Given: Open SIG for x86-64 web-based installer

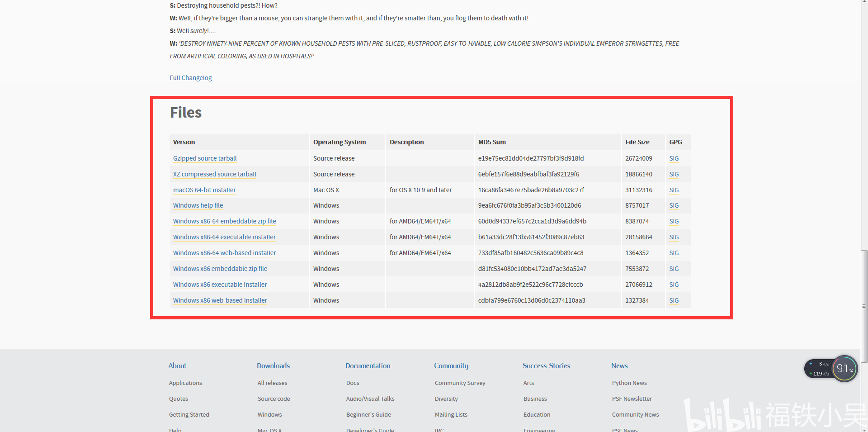Looking at the screenshot, I should [674, 253].
